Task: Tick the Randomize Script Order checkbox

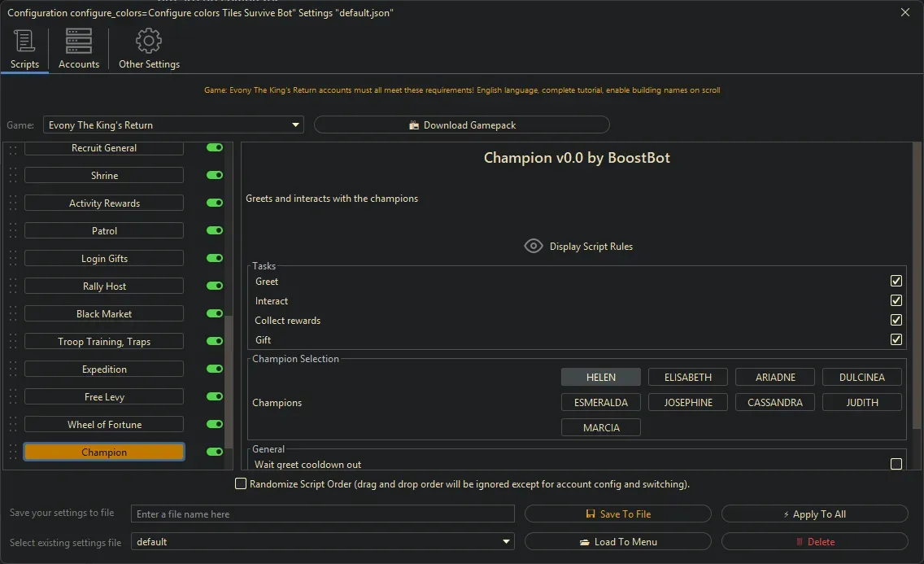Action: [x=241, y=484]
